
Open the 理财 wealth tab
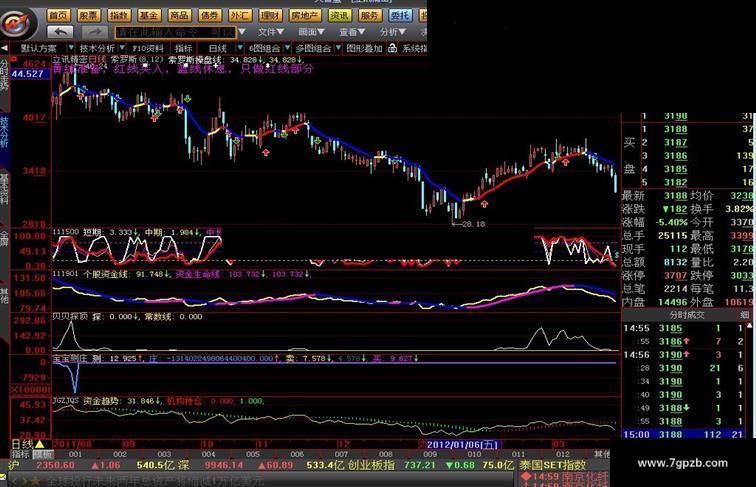tap(270, 15)
